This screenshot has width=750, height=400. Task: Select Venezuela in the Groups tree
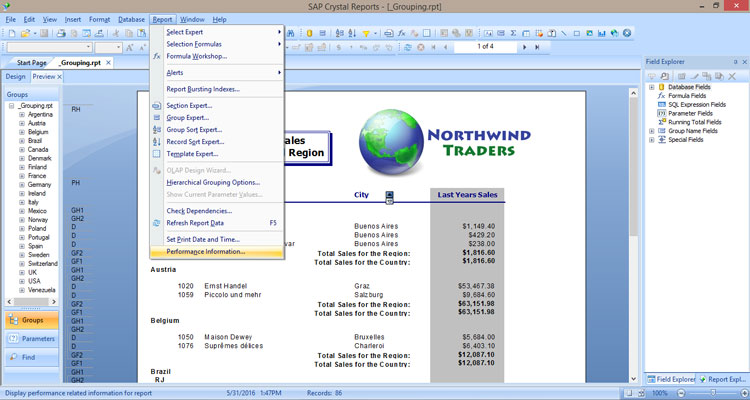point(41,290)
